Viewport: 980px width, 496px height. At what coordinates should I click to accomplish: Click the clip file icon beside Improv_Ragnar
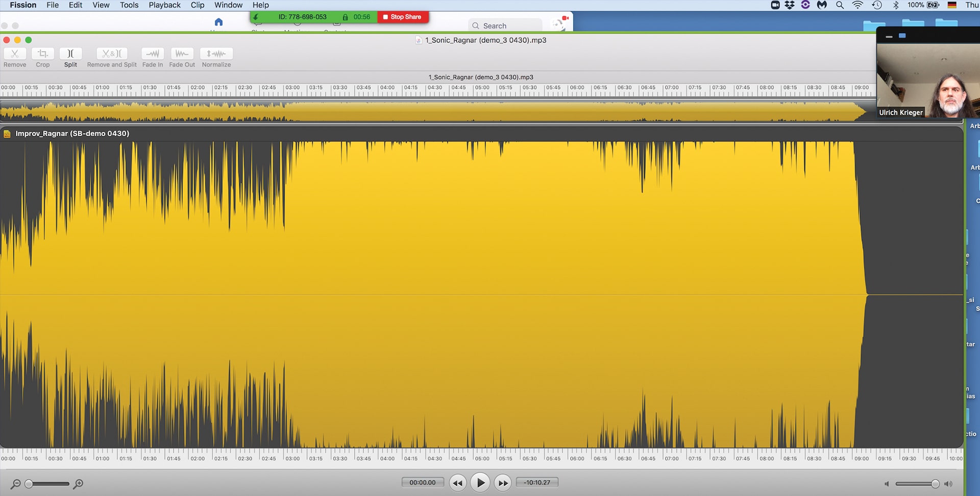(x=7, y=134)
